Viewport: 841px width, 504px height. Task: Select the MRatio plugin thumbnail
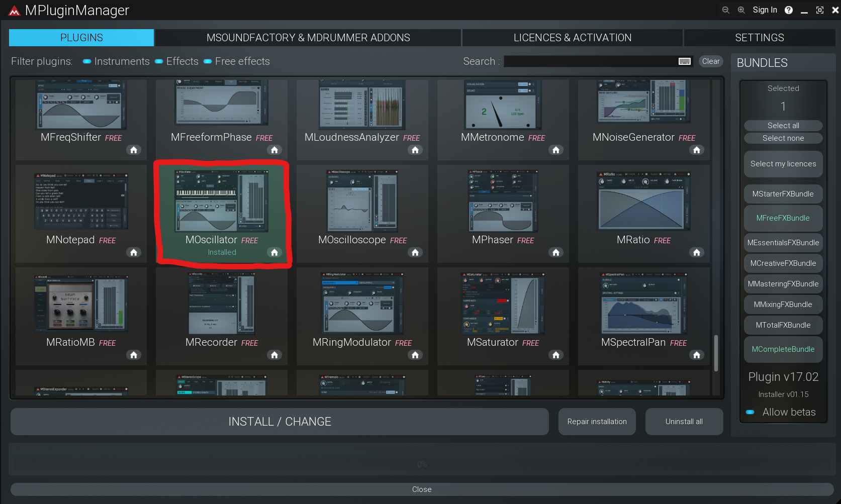click(x=643, y=201)
